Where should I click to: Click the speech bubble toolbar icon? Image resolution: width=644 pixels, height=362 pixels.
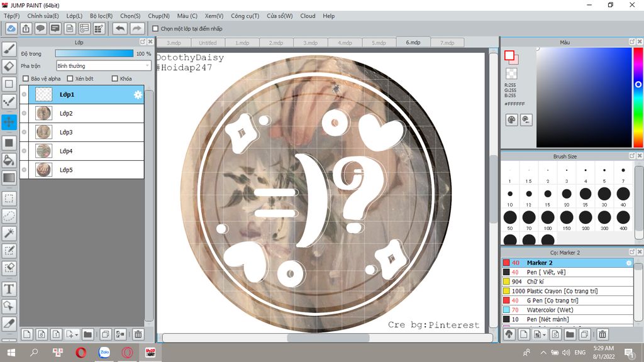tap(40, 29)
